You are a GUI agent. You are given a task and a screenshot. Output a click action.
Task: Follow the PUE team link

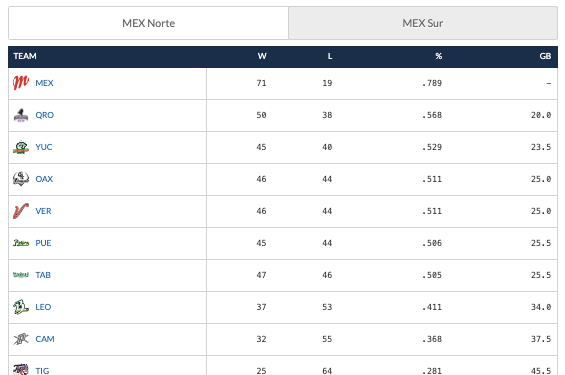point(43,243)
